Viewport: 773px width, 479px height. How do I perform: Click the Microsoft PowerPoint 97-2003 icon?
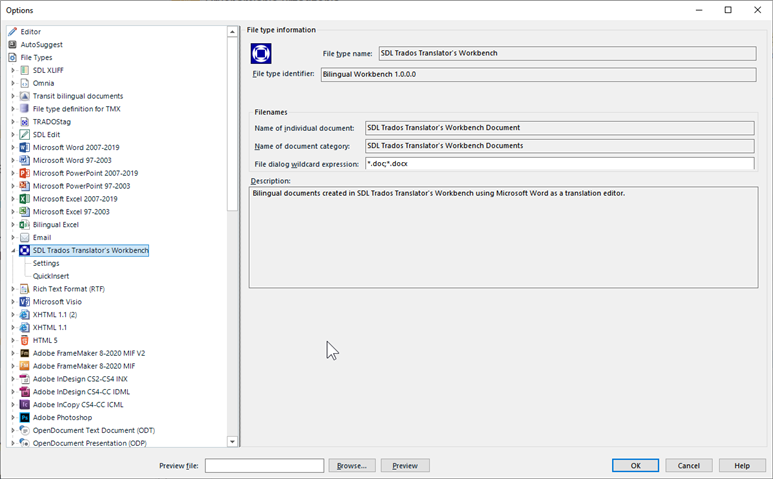pyautogui.click(x=24, y=186)
